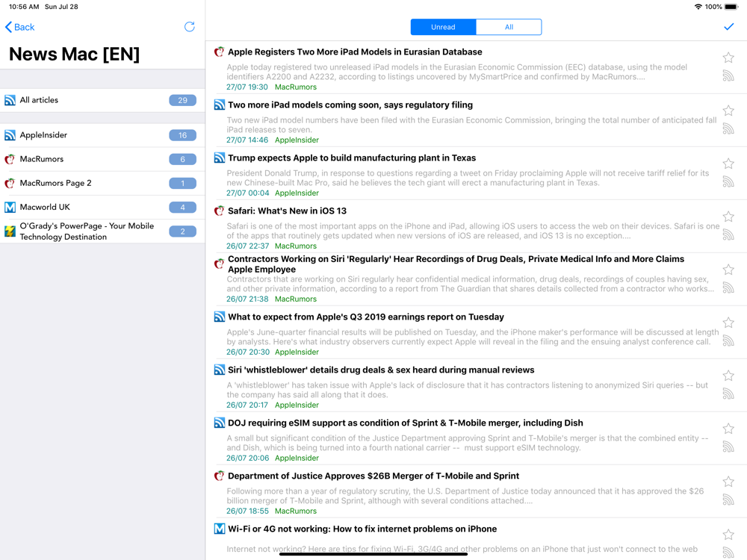Star the Contractors Working on Siri article

pyautogui.click(x=728, y=270)
